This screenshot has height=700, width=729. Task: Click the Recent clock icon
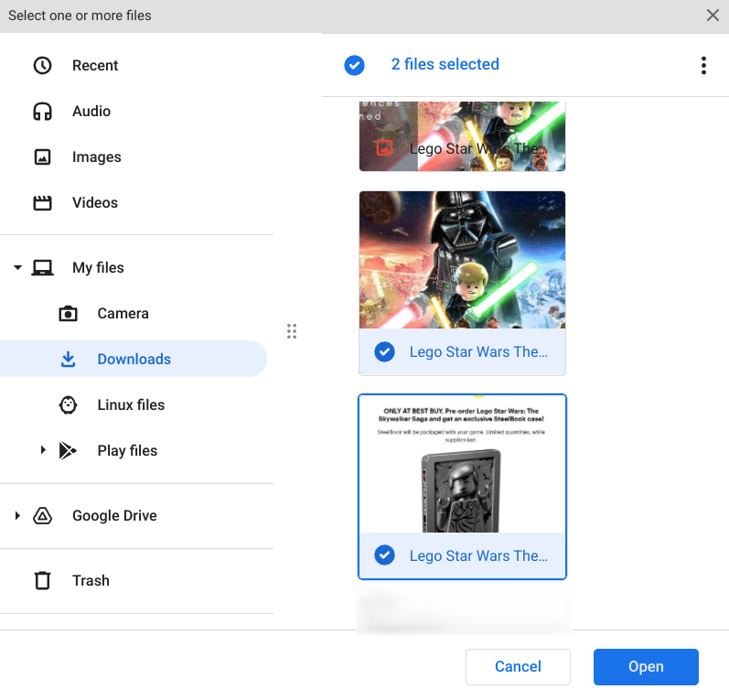point(42,66)
